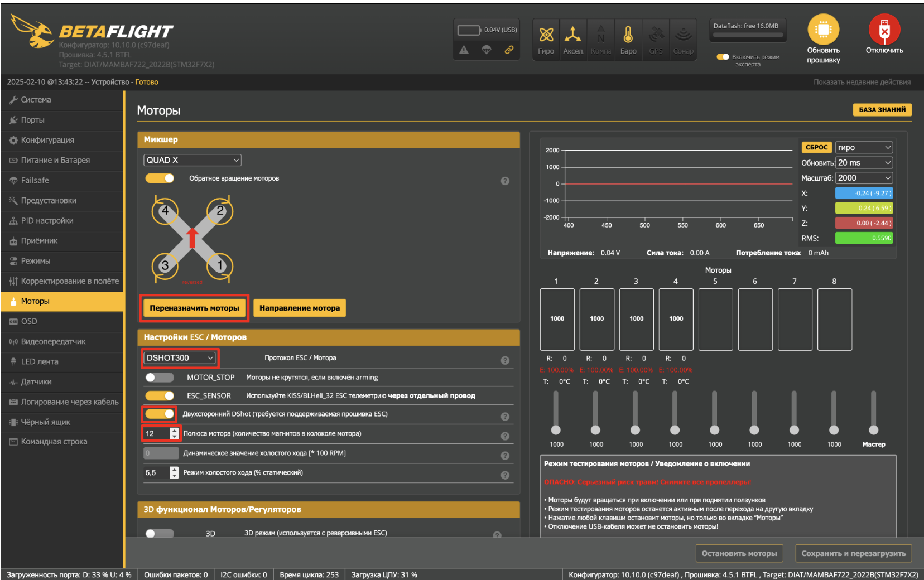
Task: Click the Baro sensor icon
Action: 628,35
